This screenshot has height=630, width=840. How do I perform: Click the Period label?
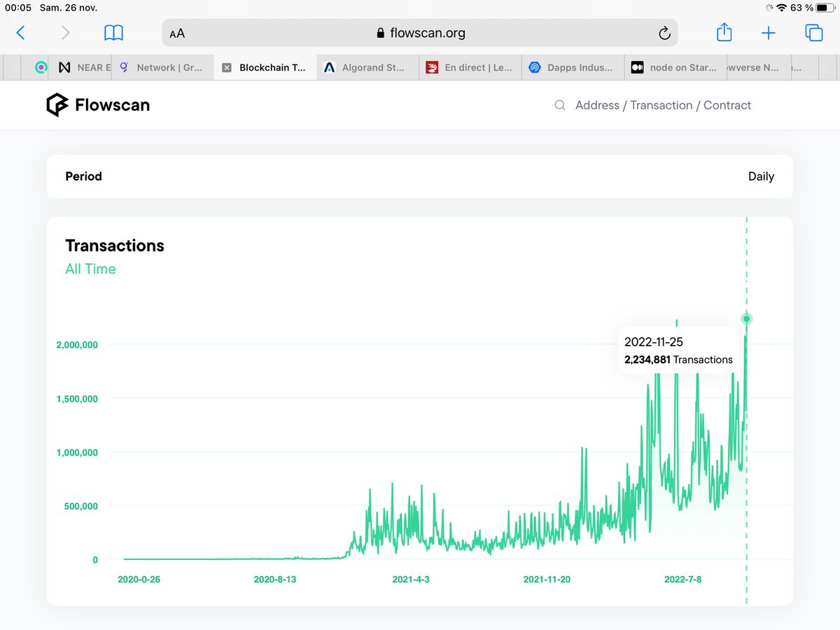83,176
